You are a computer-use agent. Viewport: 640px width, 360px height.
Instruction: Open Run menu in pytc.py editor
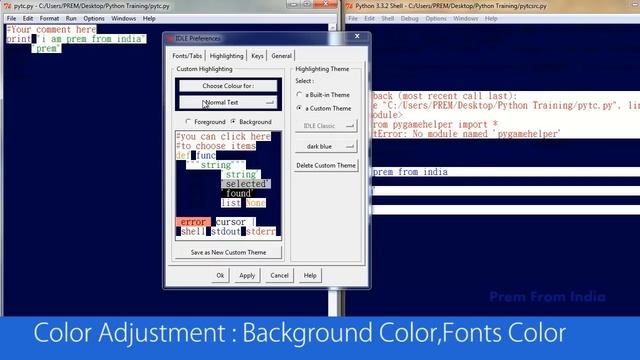coord(71,18)
